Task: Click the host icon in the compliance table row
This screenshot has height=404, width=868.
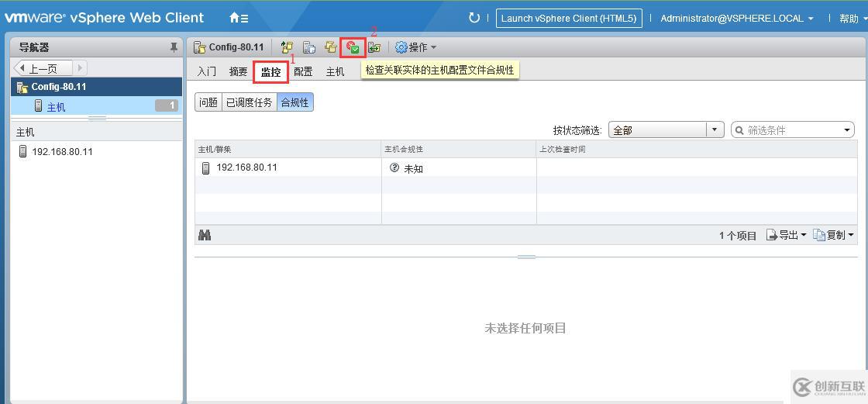Action: tap(206, 168)
